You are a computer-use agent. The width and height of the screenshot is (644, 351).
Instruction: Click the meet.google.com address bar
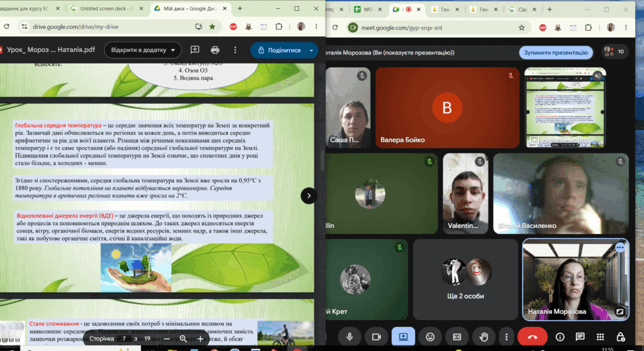pyautogui.click(x=437, y=27)
